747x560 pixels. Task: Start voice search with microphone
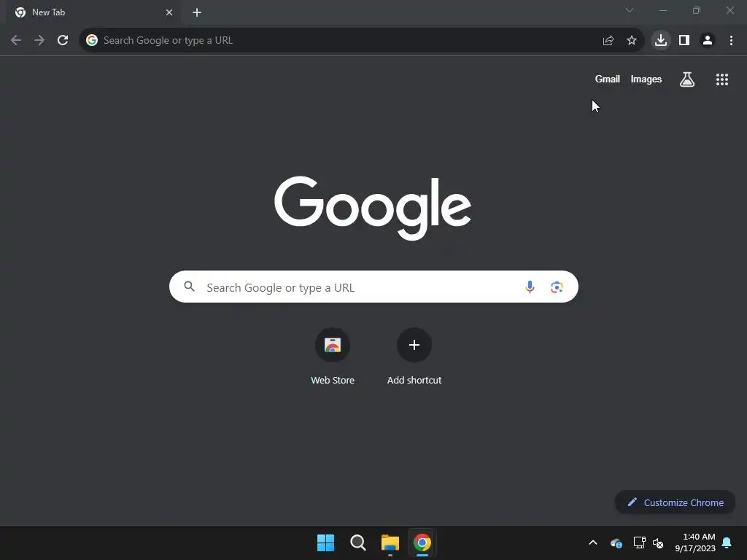click(530, 287)
